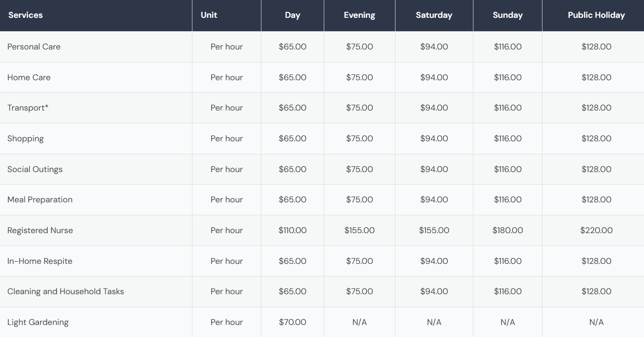Click Cleaning and Household Tasks Saturday rate $94.00
644x337 pixels.
[434, 292]
